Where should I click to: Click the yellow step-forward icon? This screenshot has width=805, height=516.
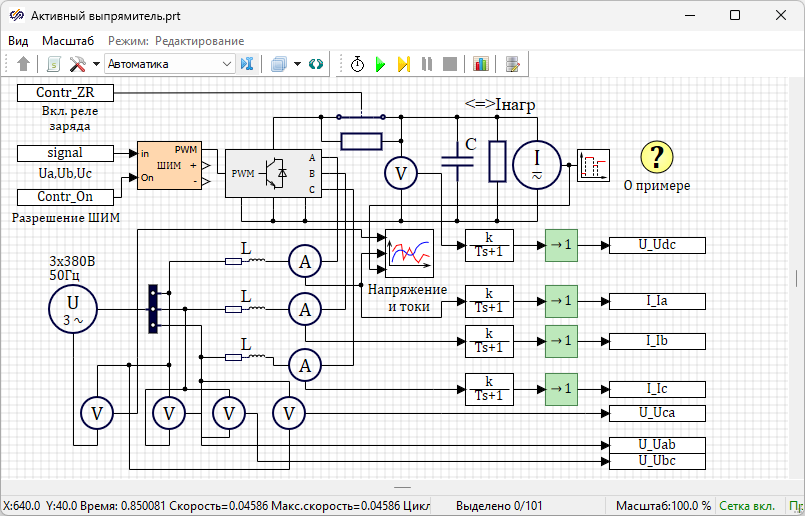[403, 64]
